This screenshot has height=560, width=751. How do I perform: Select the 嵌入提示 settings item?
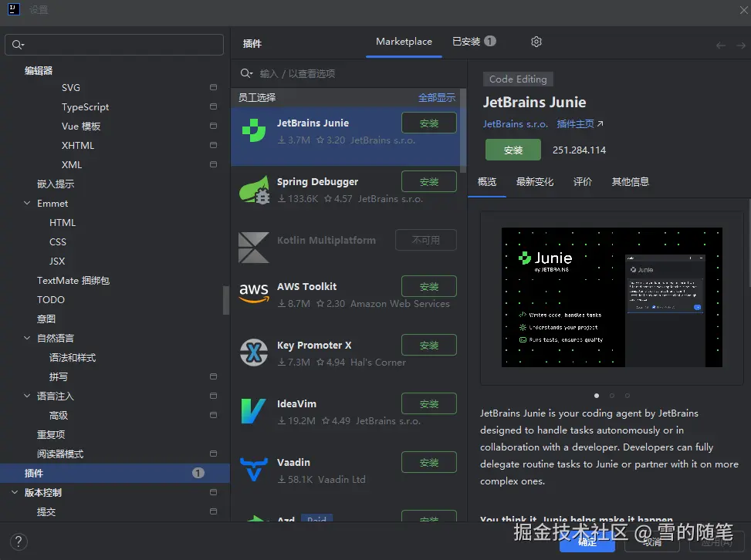56,184
